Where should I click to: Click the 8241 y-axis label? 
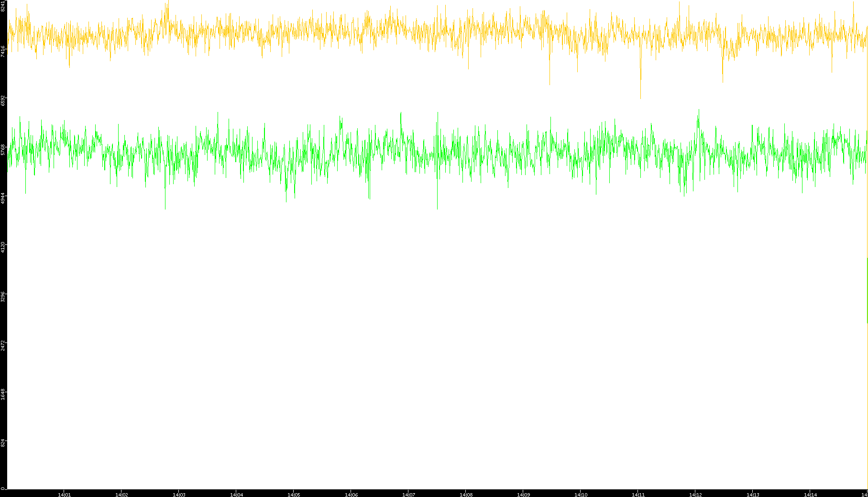tap(3, 6)
